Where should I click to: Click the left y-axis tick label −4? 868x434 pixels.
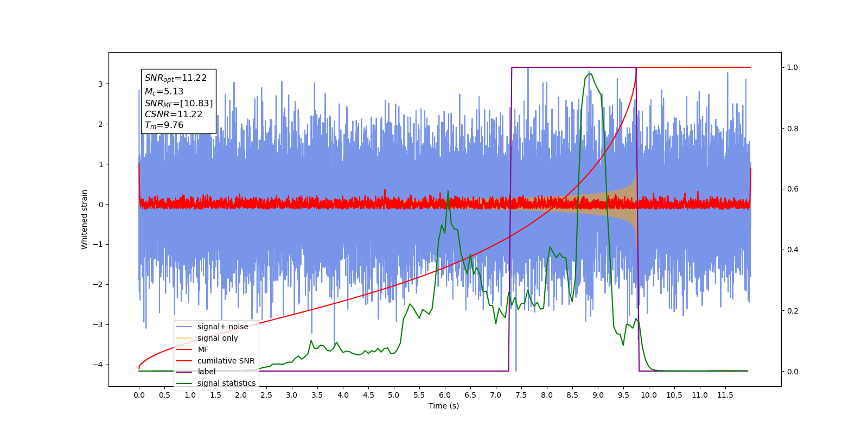pyautogui.click(x=98, y=365)
